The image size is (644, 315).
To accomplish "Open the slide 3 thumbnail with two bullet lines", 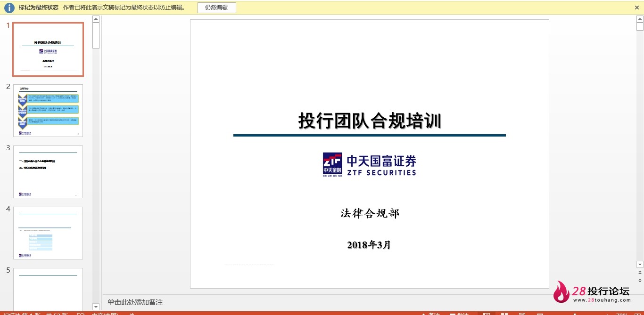I will pos(48,172).
